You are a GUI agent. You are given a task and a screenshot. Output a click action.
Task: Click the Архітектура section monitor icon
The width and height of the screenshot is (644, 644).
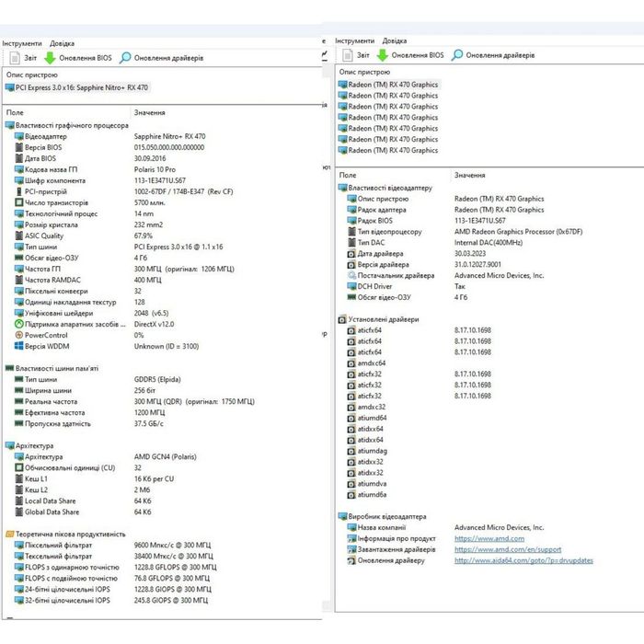pyautogui.click(x=10, y=446)
